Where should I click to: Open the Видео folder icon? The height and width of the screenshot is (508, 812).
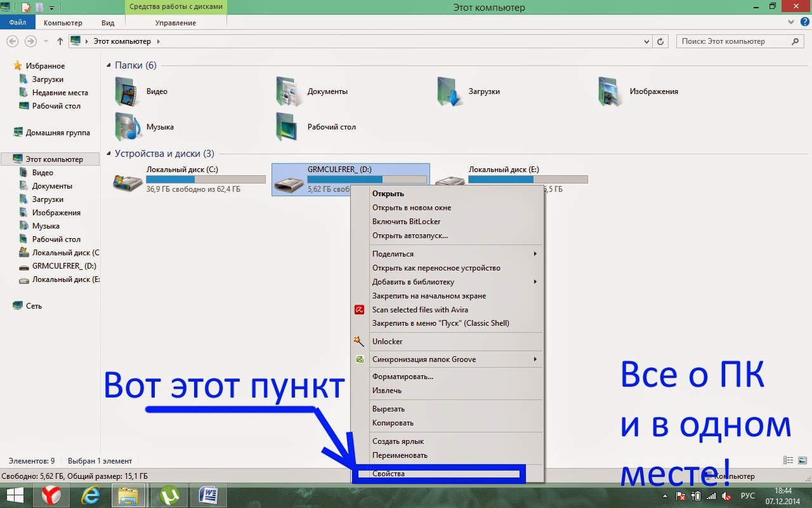tap(128, 91)
